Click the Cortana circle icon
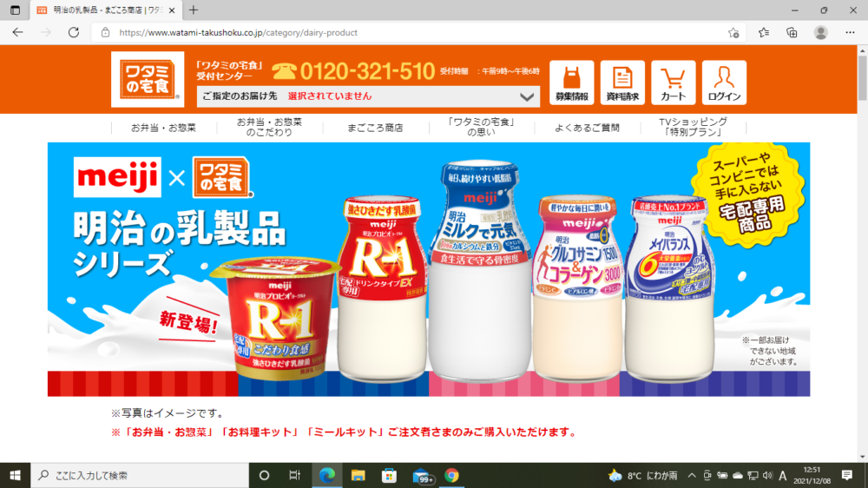 point(264,475)
